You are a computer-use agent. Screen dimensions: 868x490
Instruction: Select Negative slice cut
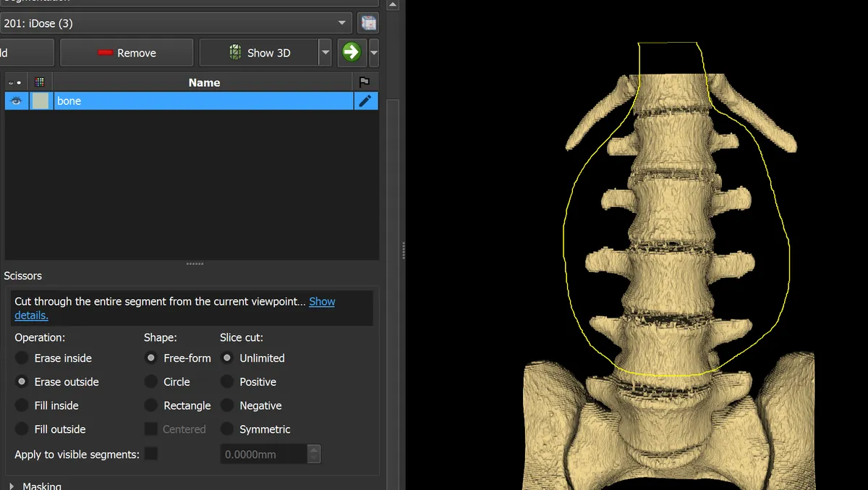click(251, 406)
